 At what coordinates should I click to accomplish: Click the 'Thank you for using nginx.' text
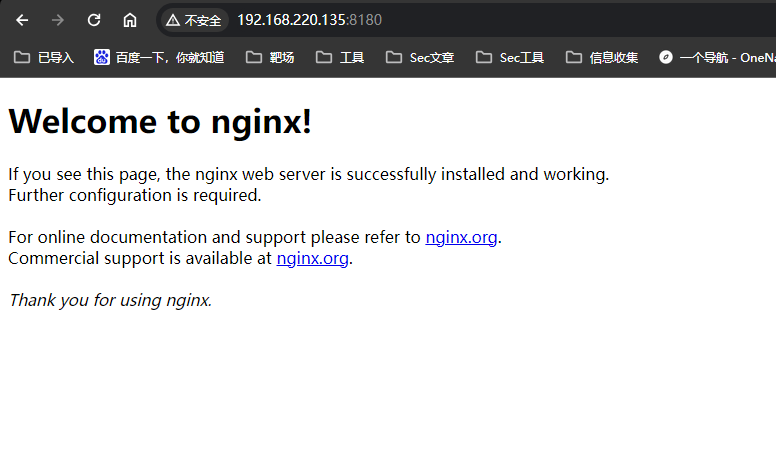[x=110, y=300]
